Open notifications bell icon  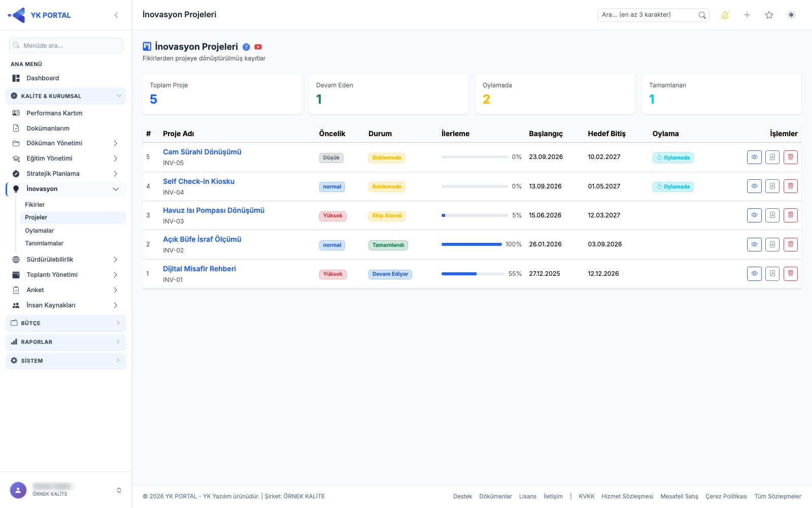pyautogui.click(x=725, y=15)
